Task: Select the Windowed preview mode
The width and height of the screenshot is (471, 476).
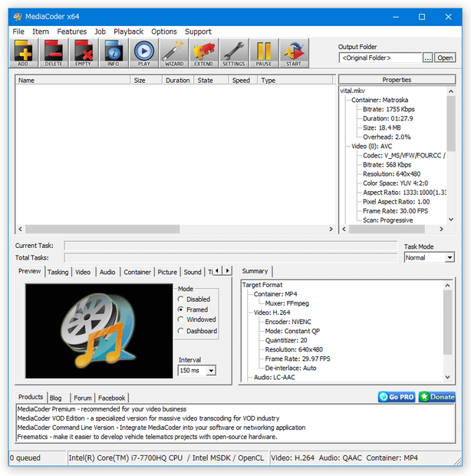Action: (x=181, y=319)
